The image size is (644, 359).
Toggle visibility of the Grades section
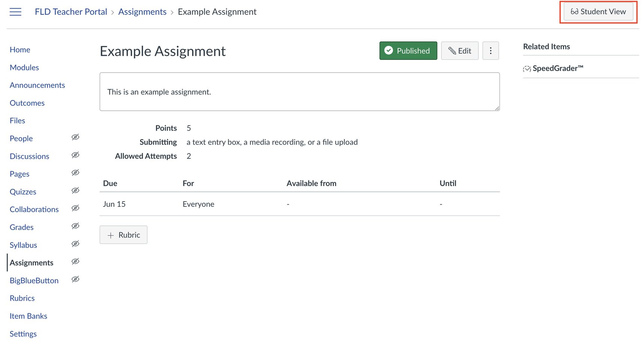pyautogui.click(x=75, y=226)
